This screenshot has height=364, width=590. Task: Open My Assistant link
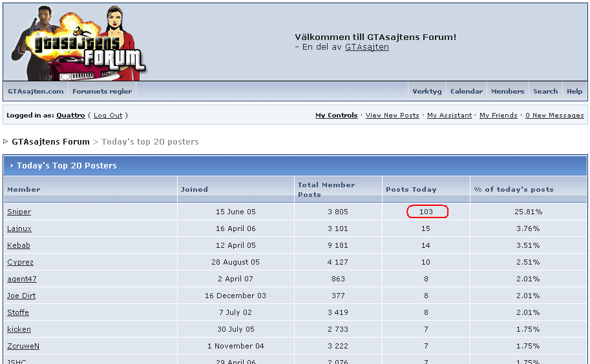(449, 116)
